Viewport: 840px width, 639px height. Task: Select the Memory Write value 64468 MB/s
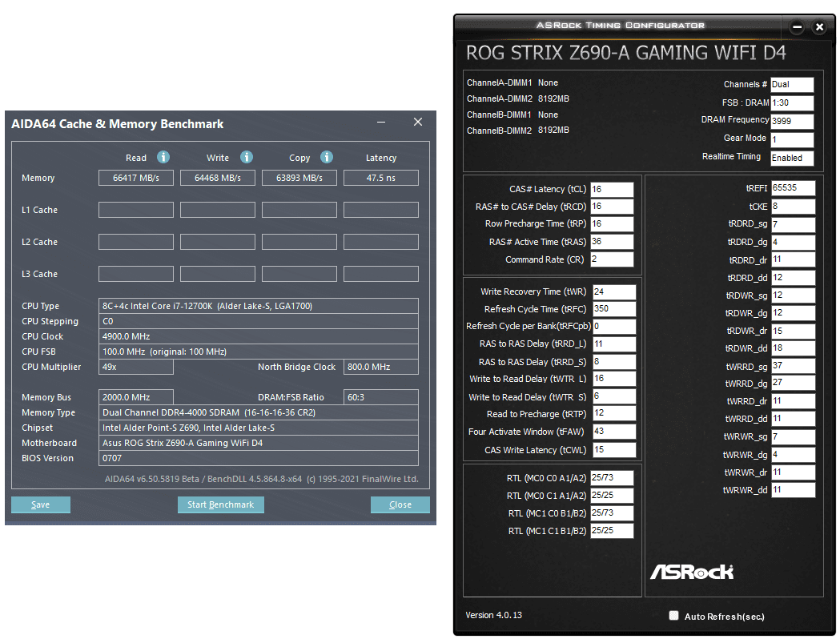click(218, 178)
